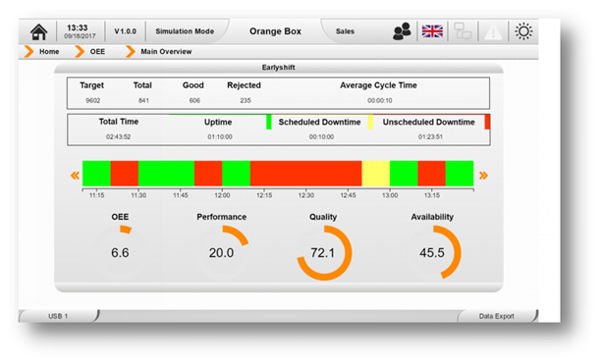Open the USB 1 bottom tab
Image resolution: width=602 pixels, height=364 pixels.
point(58,316)
